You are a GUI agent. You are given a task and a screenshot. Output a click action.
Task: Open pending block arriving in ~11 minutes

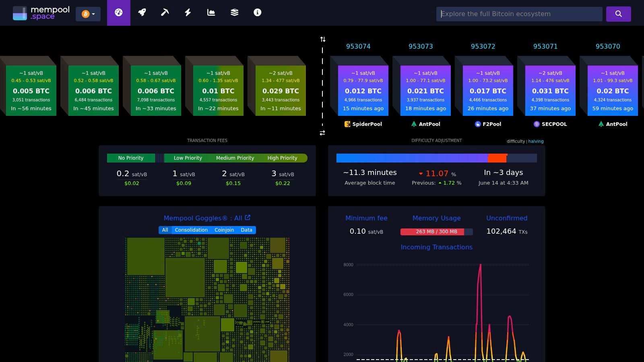tap(281, 90)
